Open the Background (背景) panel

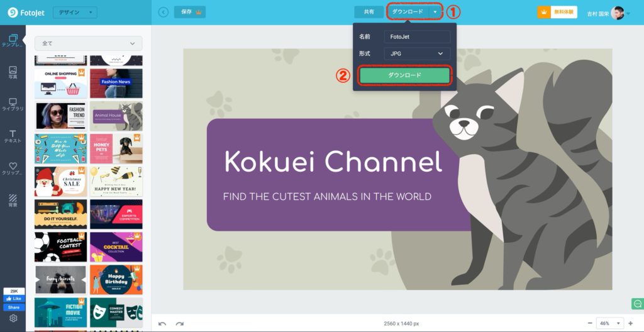[x=13, y=201]
